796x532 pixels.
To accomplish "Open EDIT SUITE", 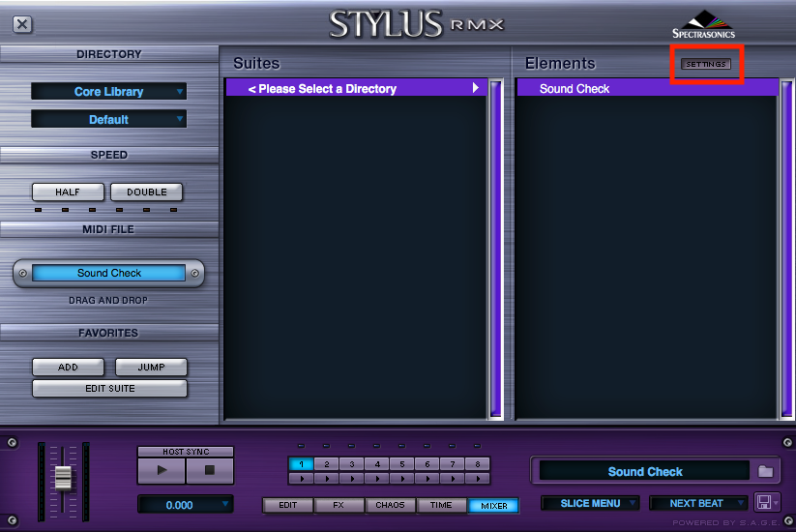I will 109,388.
